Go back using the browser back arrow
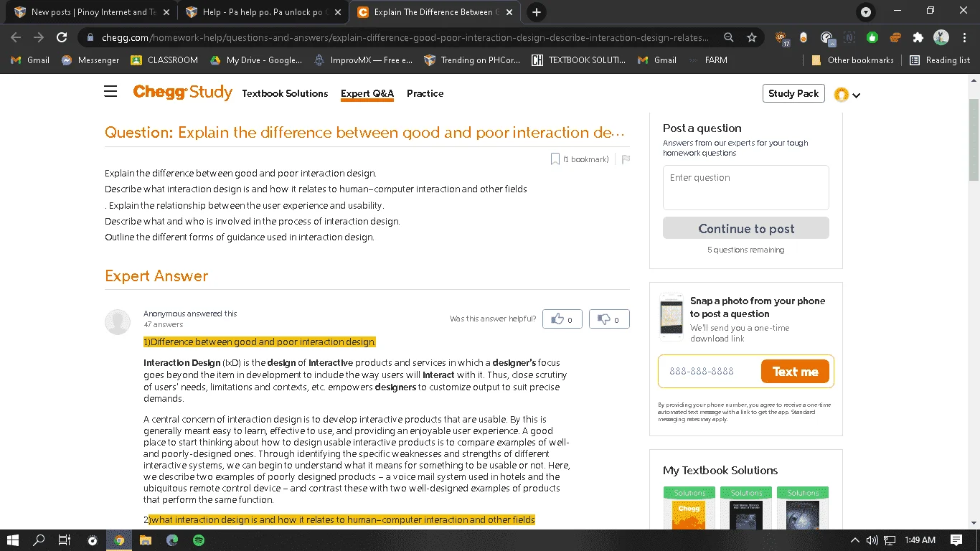 16,37
